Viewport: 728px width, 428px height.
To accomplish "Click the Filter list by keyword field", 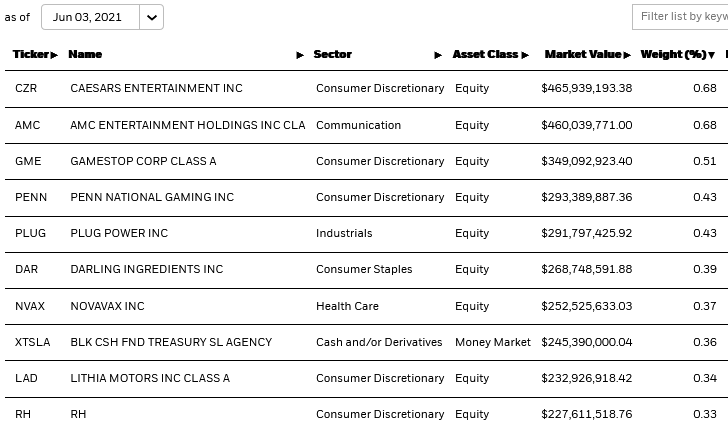I will point(683,17).
